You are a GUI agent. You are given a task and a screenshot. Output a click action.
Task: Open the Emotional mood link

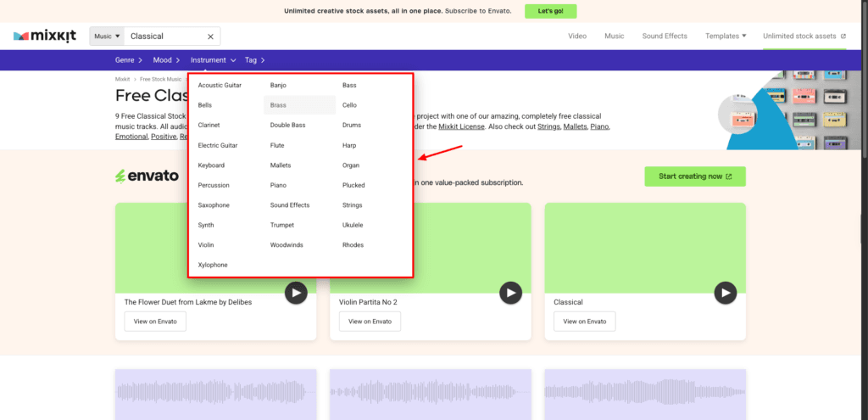click(x=131, y=137)
